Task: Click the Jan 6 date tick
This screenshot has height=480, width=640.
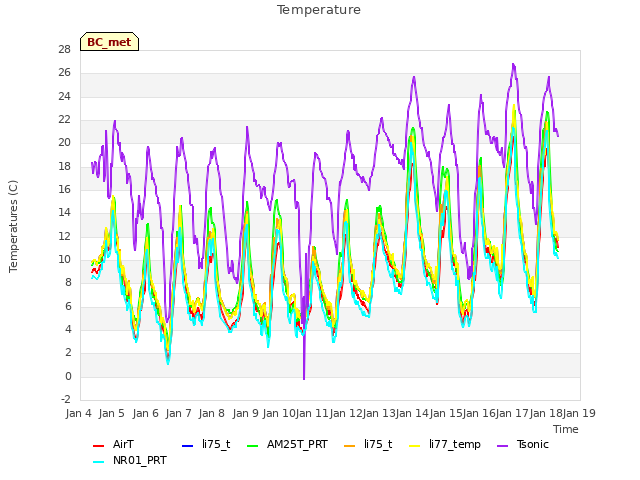Action: point(145,413)
